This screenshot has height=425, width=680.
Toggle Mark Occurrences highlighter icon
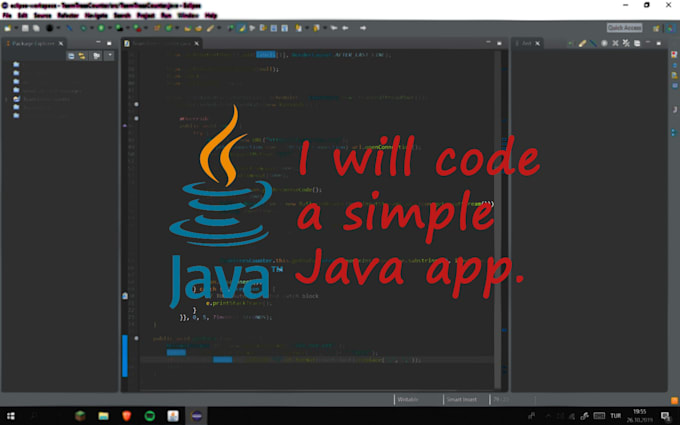242,28
